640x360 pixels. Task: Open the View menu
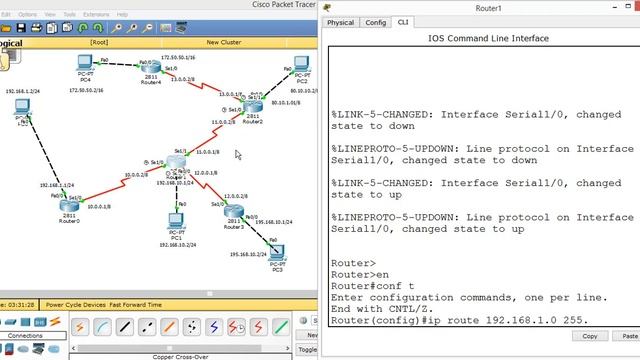click(x=50, y=14)
